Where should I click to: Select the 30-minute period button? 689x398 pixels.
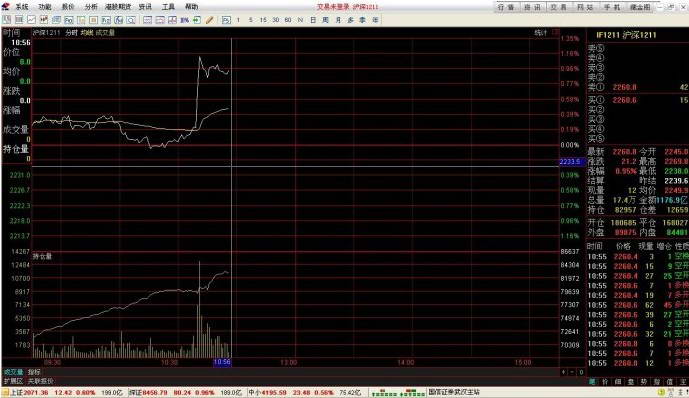point(276,20)
